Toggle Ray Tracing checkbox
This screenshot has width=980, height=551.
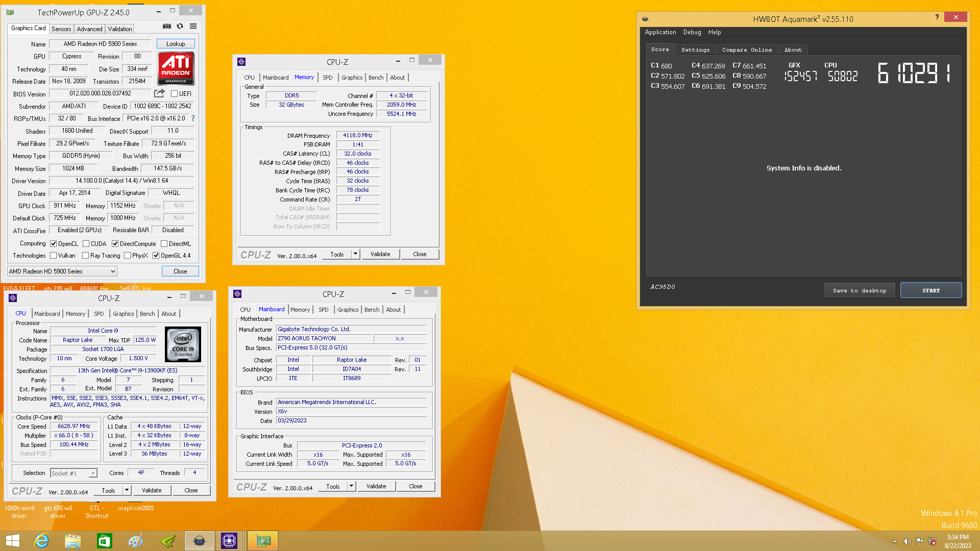85,256
